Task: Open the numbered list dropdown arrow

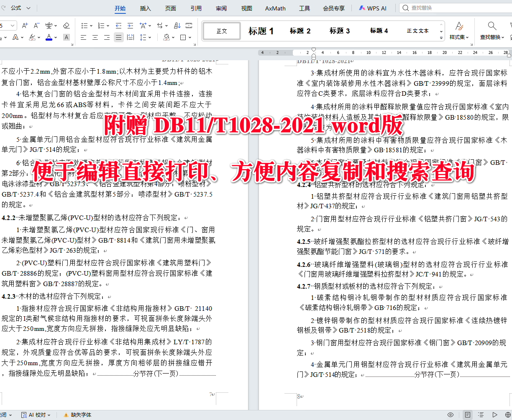Action: 108,26
